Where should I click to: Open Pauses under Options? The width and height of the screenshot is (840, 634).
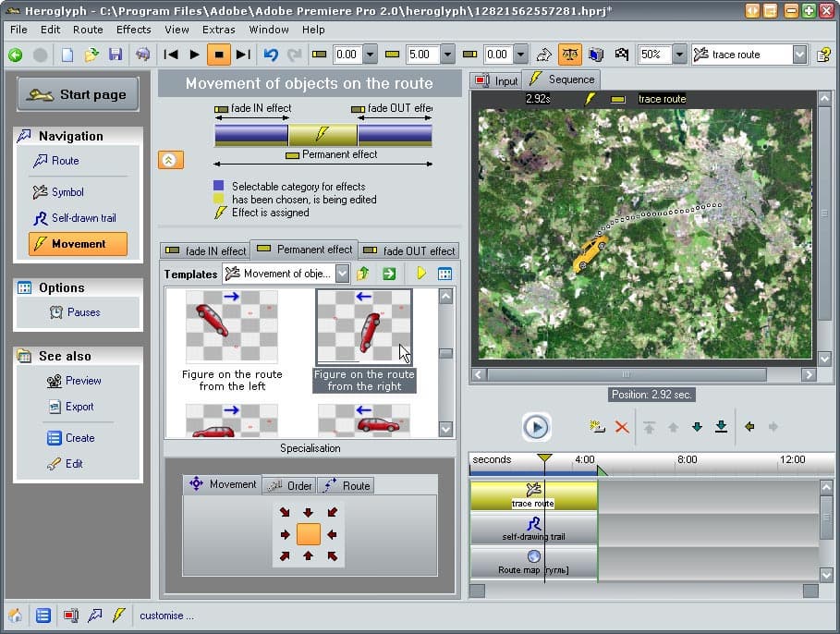click(75, 311)
